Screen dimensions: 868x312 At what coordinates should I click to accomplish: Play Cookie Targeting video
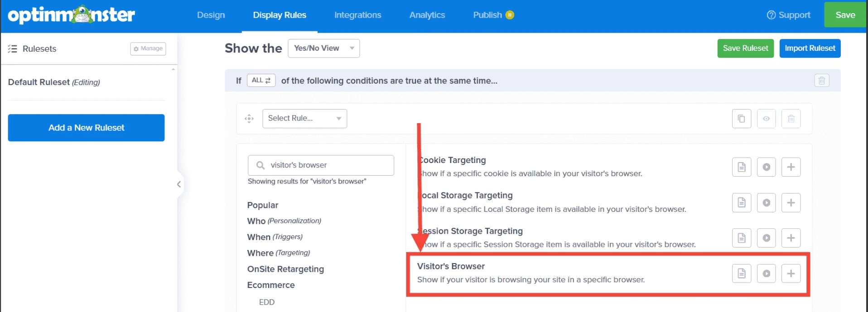766,167
